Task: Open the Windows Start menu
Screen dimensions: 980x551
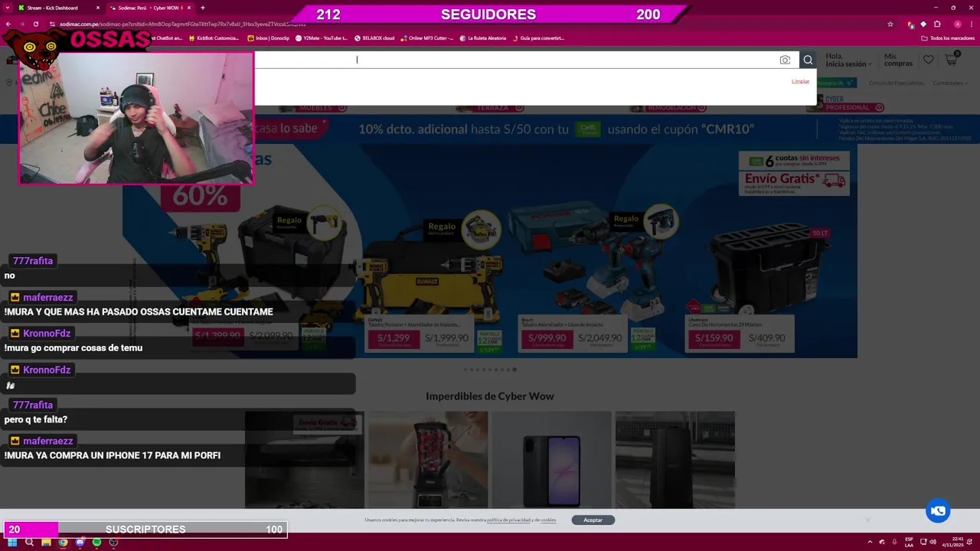Action: coord(12,542)
